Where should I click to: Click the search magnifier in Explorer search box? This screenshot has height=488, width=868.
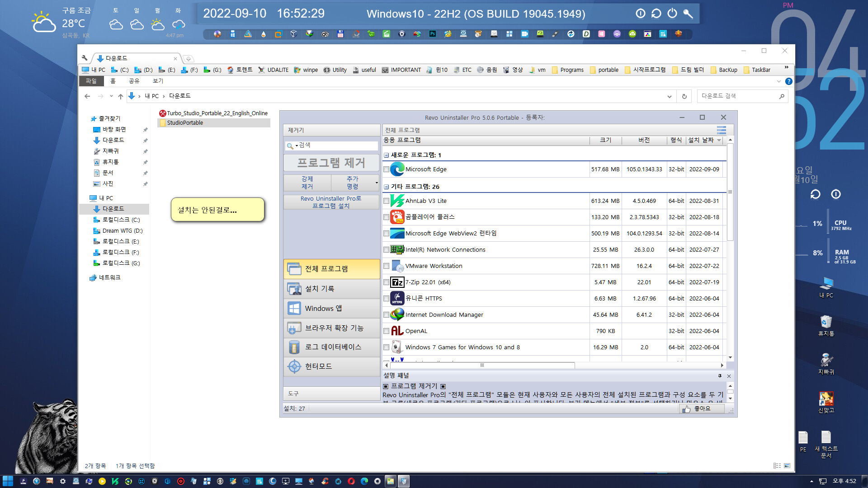click(781, 96)
